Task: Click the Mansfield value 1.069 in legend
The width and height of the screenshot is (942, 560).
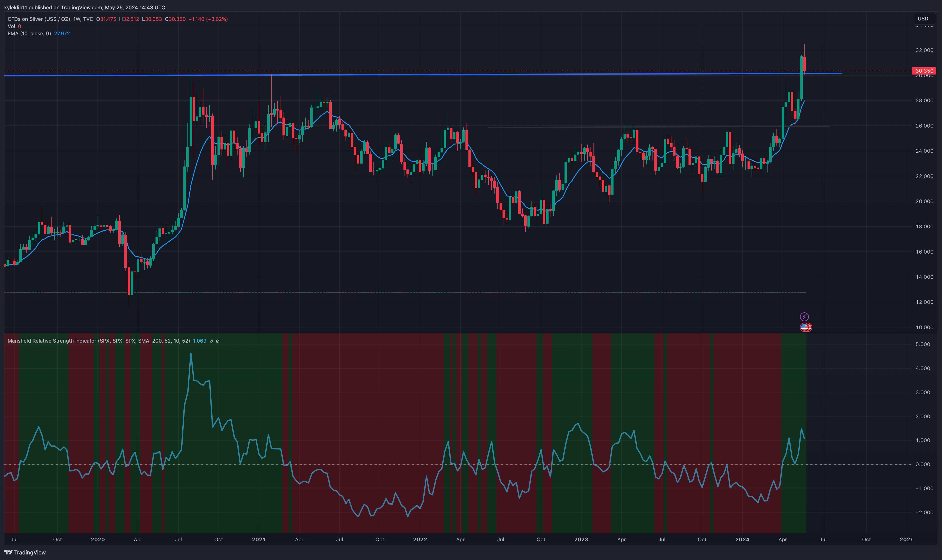Action: click(199, 341)
